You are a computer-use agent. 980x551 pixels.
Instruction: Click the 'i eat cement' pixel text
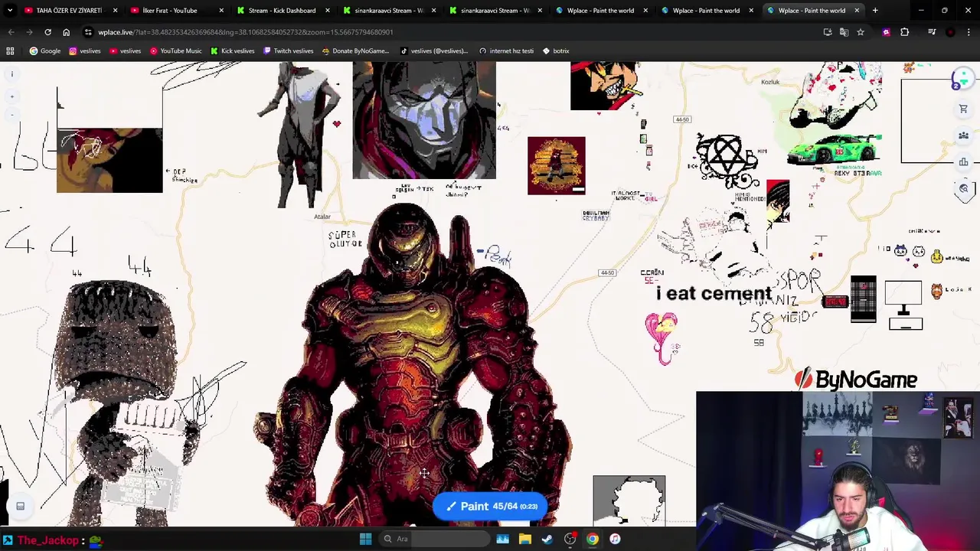pyautogui.click(x=714, y=293)
